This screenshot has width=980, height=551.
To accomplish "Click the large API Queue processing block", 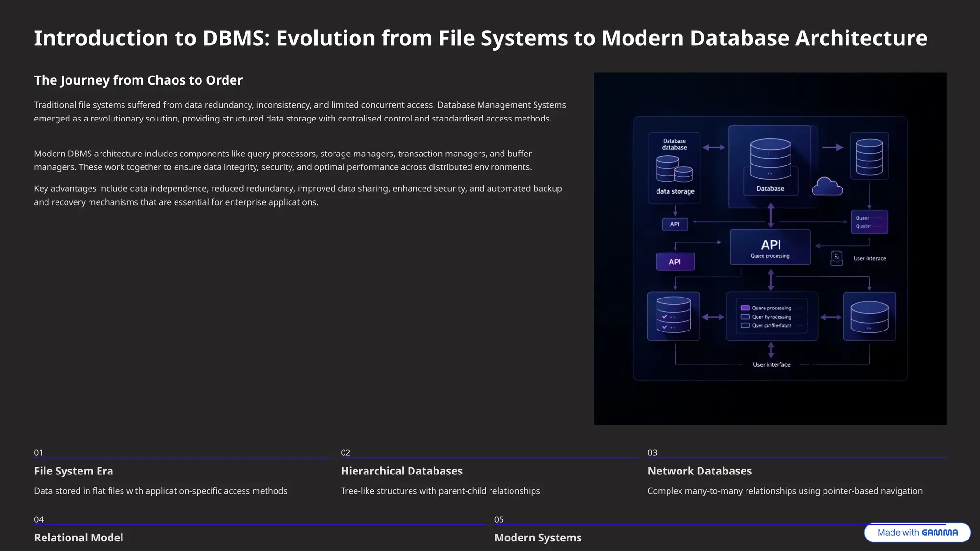I will pos(770,247).
